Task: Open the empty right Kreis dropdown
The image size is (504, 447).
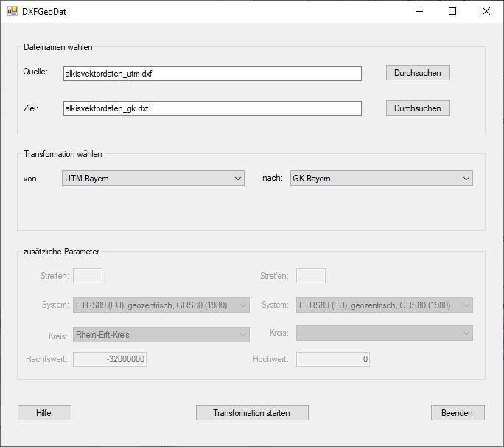Action: pos(384,334)
